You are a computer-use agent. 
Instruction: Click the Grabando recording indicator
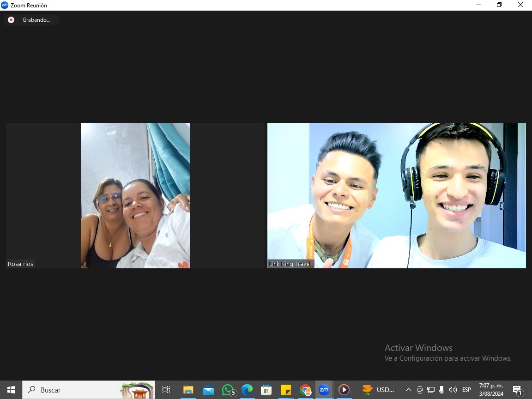(x=31, y=20)
